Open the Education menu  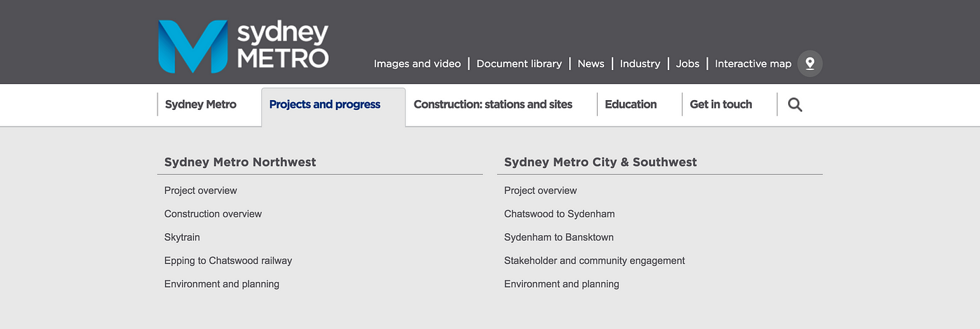click(x=631, y=104)
